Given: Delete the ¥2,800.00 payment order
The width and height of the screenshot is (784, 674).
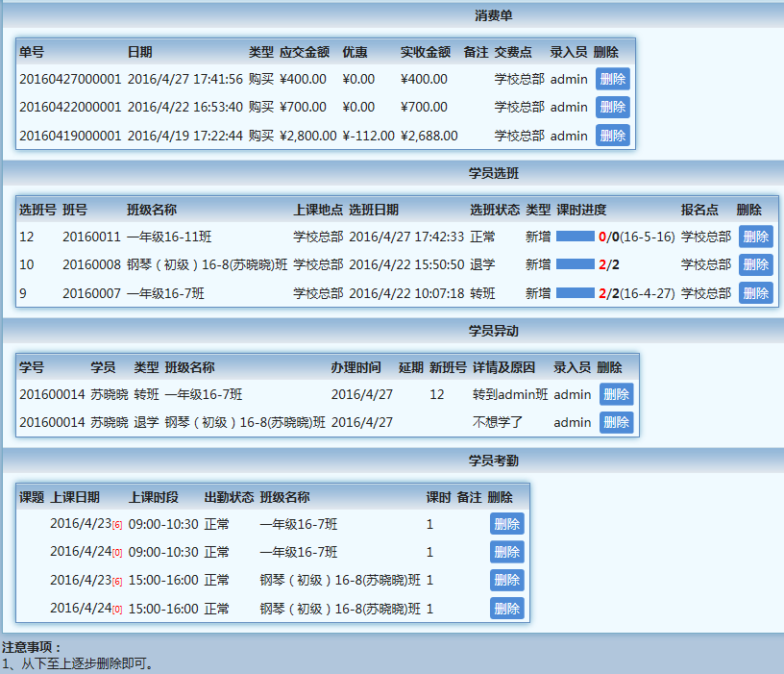Looking at the screenshot, I should click(x=612, y=136).
